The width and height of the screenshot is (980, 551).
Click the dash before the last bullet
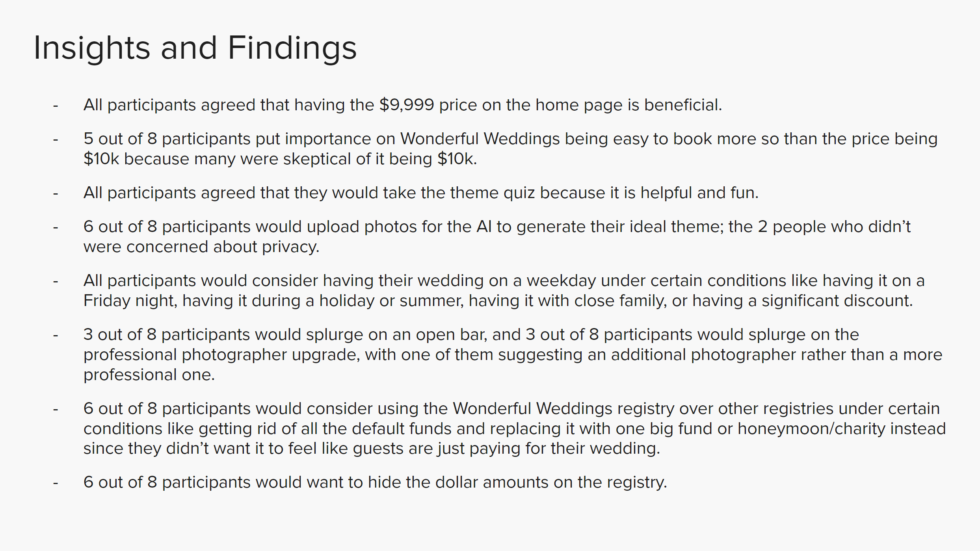(56, 483)
